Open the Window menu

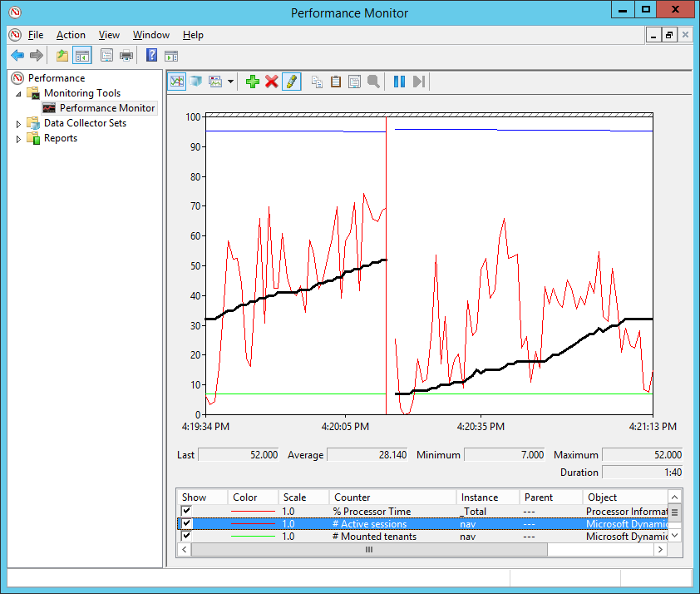point(150,35)
